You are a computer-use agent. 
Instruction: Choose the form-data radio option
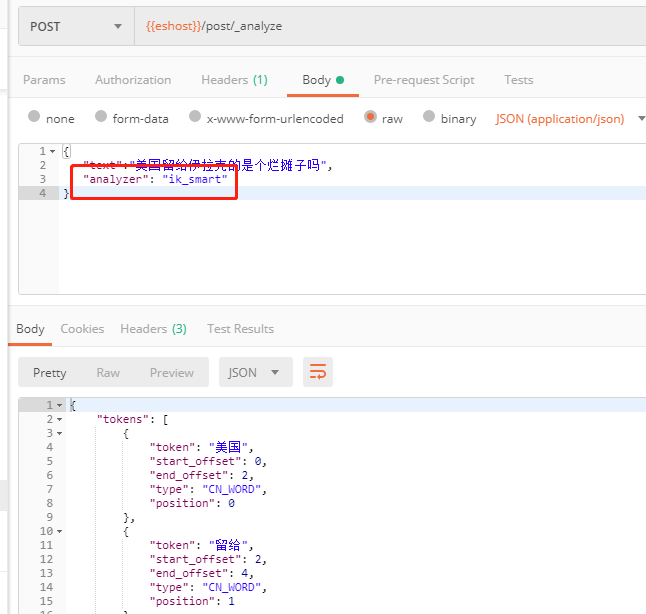coord(101,117)
